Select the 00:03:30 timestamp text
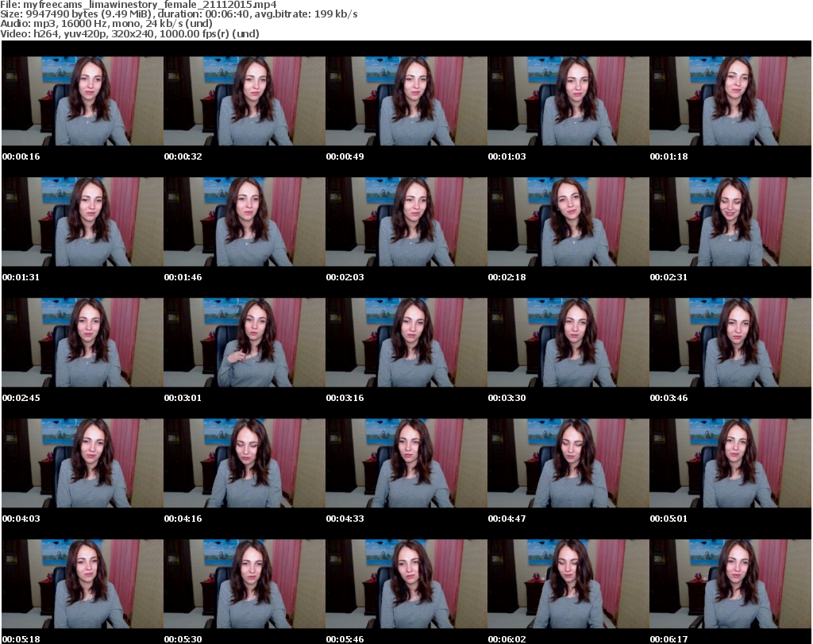This screenshot has height=644, width=813. 507,398
